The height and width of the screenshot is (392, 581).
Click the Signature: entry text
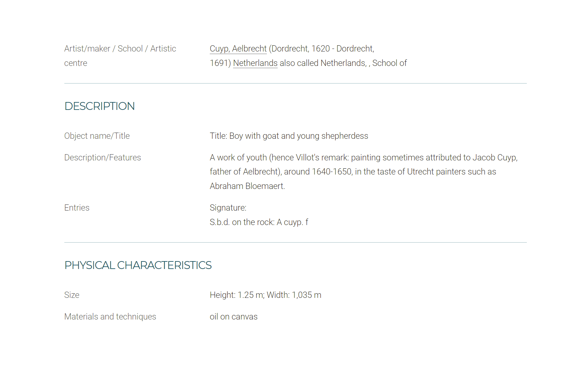pos(228,208)
